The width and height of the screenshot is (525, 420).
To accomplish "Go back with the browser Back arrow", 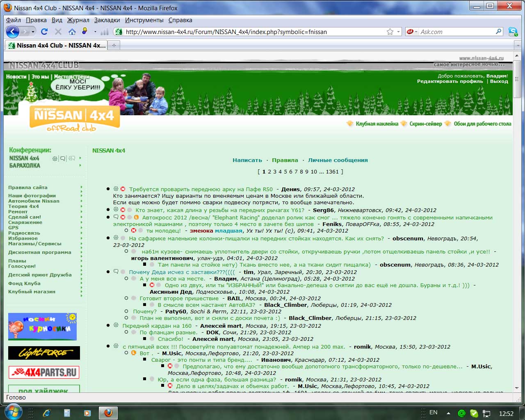I will click(13, 32).
